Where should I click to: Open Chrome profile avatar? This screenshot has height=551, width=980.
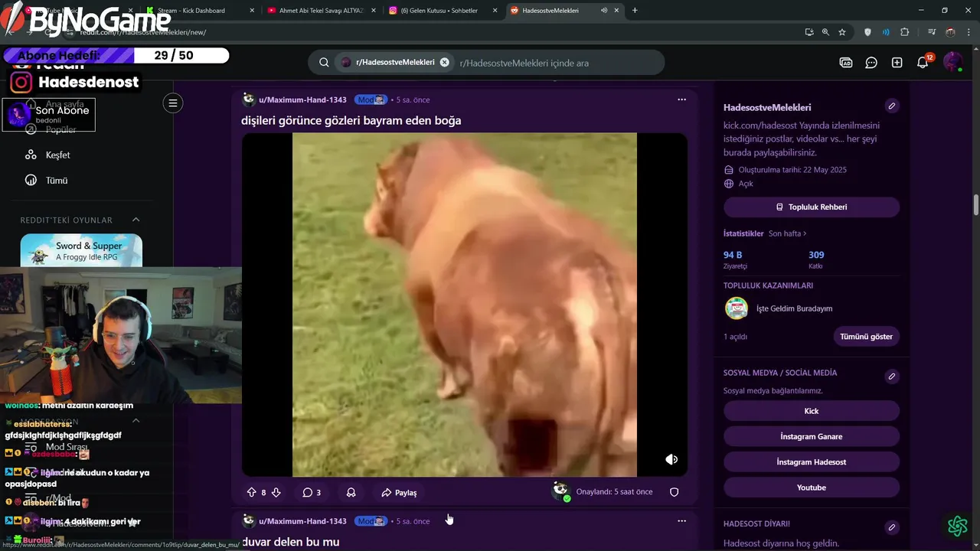[950, 32]
